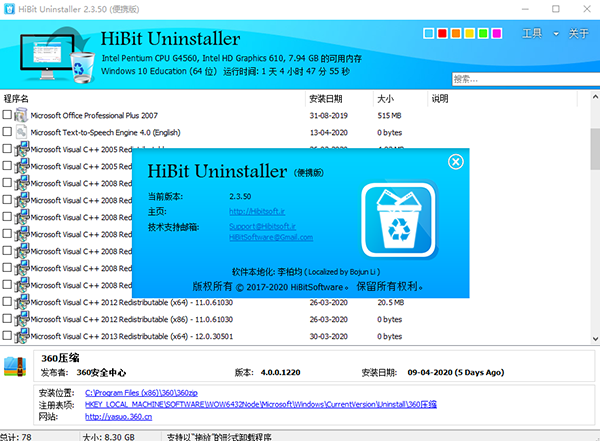The image size is (600, 441).
Task: Click the Support@Hibitsoft.ir email link
Action: click(x=262, y=226)
